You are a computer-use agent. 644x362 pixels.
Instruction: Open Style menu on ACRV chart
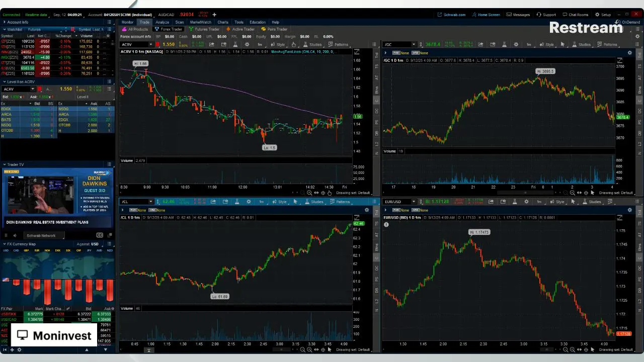coord(278,44)
